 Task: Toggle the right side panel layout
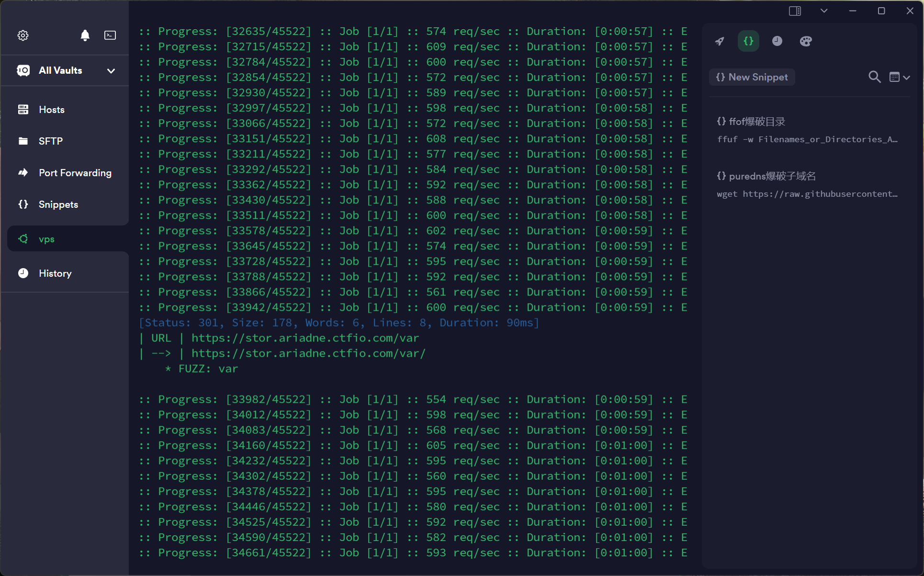coord(795,11)
